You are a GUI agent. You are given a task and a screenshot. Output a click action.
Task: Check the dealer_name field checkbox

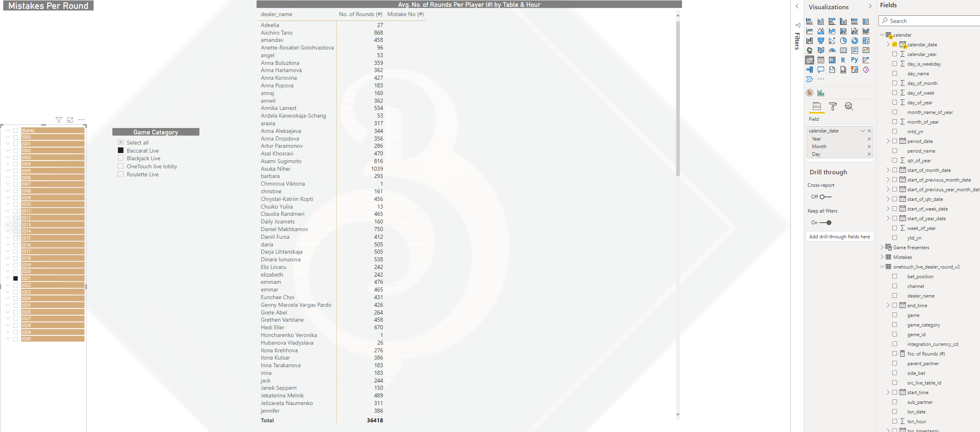(x=894, y=296)
